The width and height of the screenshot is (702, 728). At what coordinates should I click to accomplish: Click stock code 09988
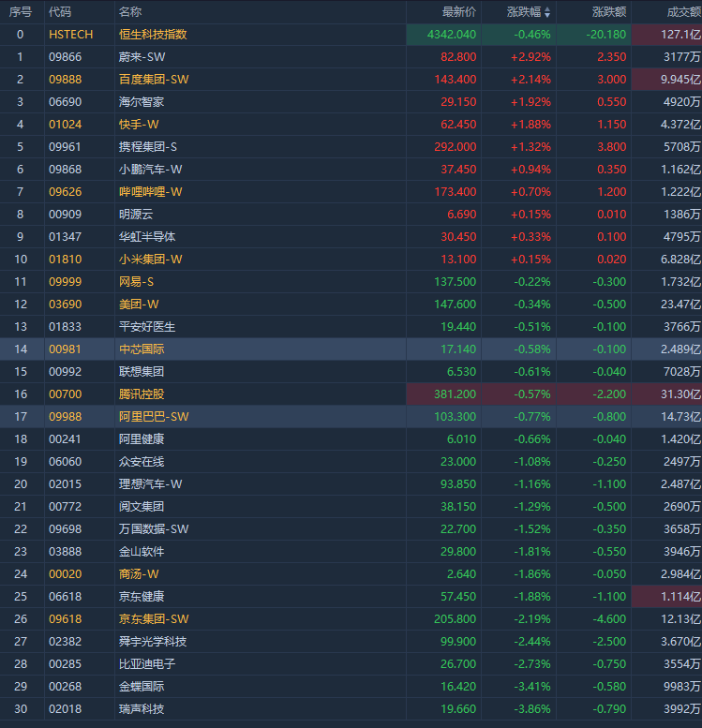pos(65,416)
